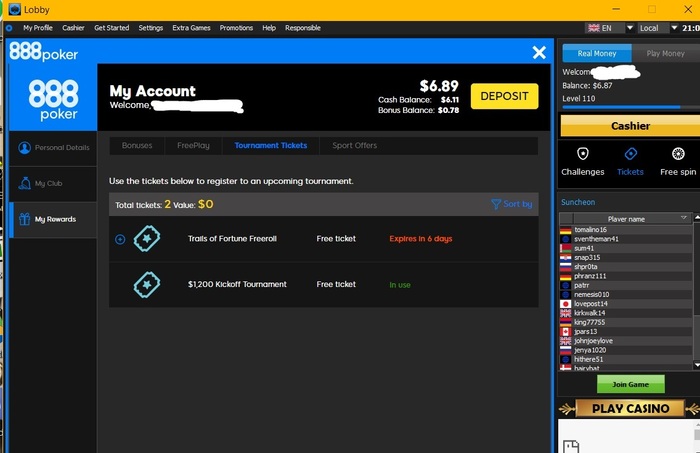Switch to Play Money mode
The width and height of the screenshot is (700, 453).
[x=666, y=53]
